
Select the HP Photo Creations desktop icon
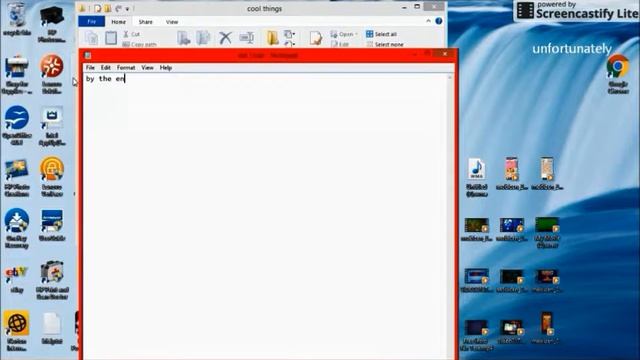17,178
